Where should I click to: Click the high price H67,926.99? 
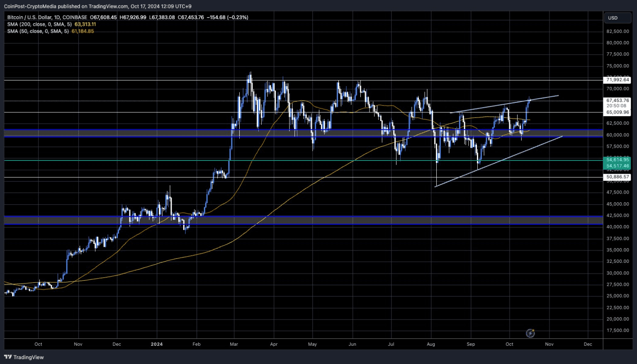(x=133, y=17)
